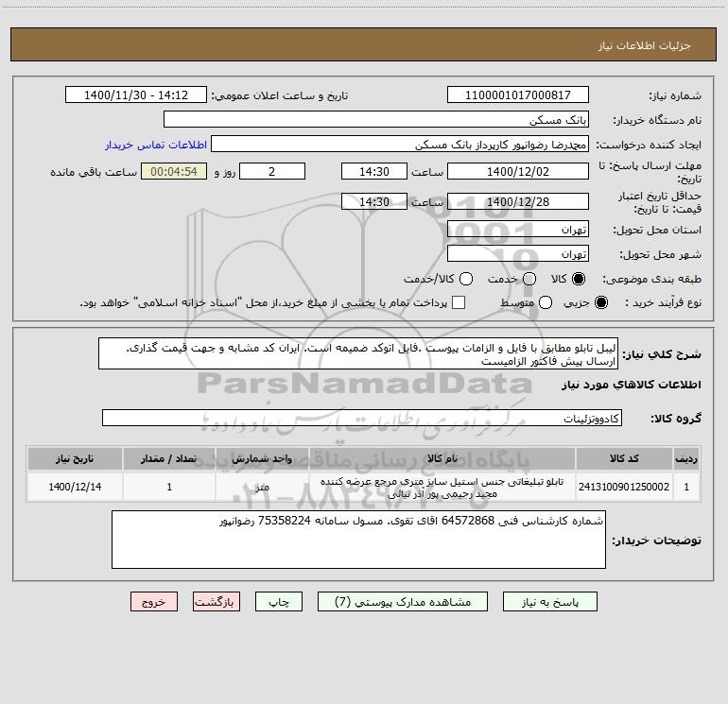Screen dimensions: 728x704
Task: Click the requester field محمدرضا رضوانپور
Action: point(400,145)
